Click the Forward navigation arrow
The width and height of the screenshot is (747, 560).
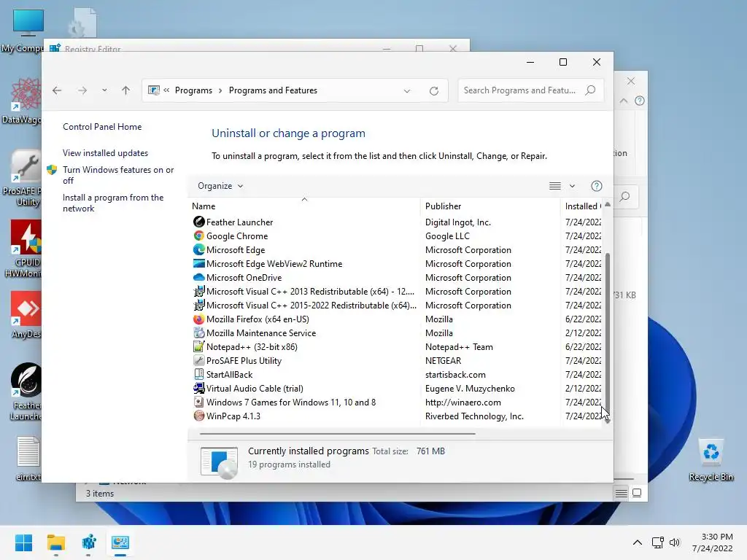82,90
